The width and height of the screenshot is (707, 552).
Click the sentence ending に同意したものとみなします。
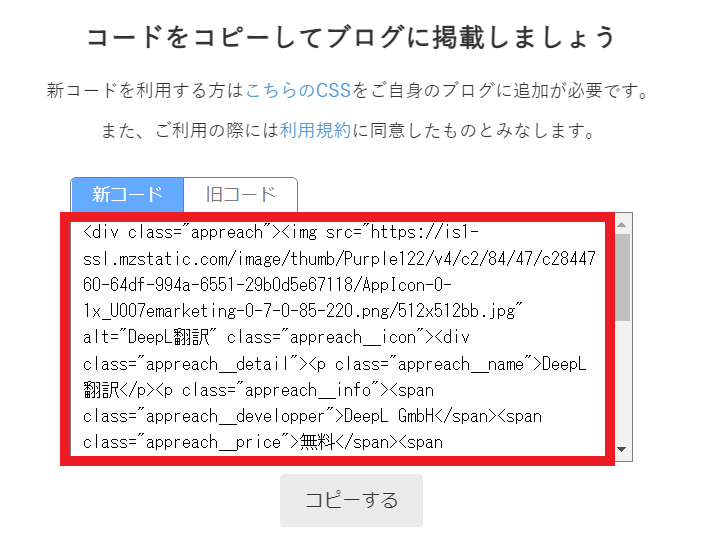point(474,131)
